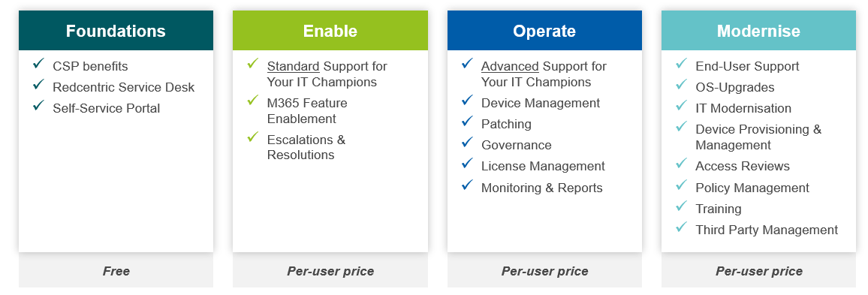Click the green checkmark beside M365 Feature Enablement
Viewport: 868px width, 295px height.
pos(253,101)
